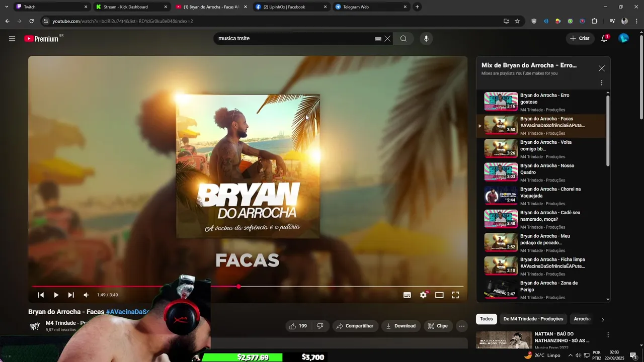The image size is (644, 362).
Task: Open a new browser tab
Action: click(417, 7)
